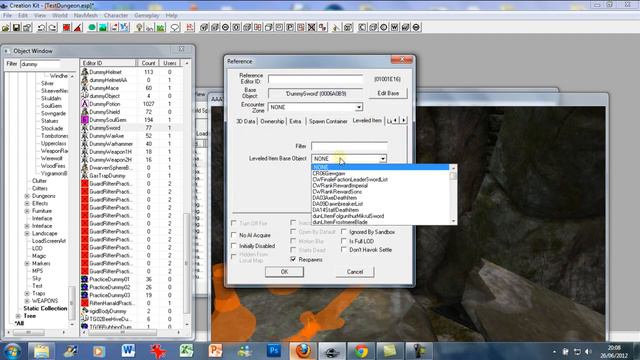Check the Initially Disabled option
Viewport: 640px width, 360px height.
coord(234,246)
